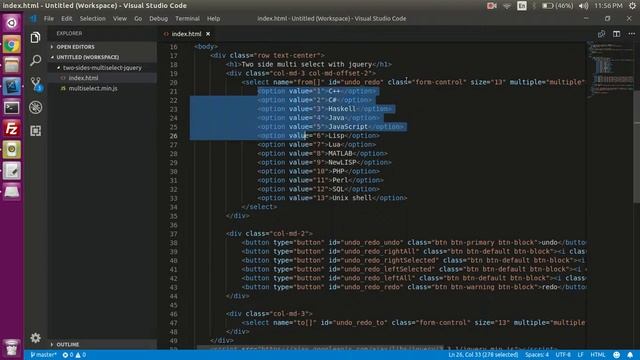The width and height of the screenshot is (640, 360).
Task: Open the Edit menu
Action: pyautogui.click(x=67, y=19)
